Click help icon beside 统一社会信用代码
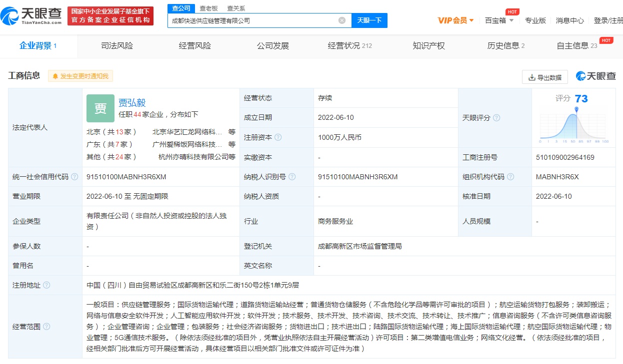This screenshot has height=364, width=623. (74, 177)
